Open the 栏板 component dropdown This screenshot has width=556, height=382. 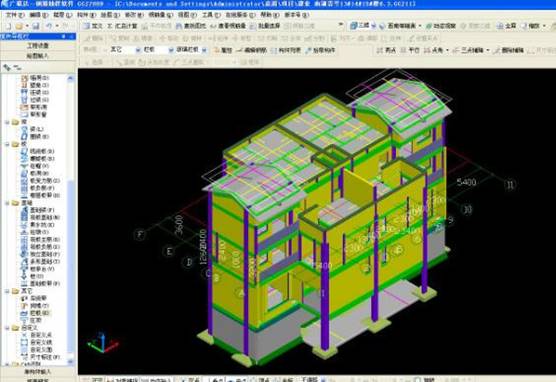click(158, 50)
